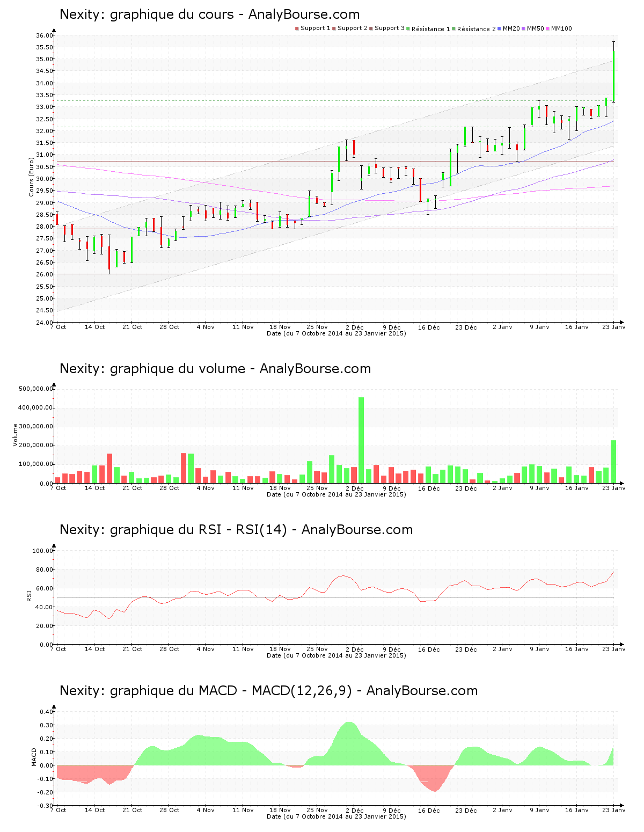Select the Support 2 legend label
Screen dimensions: 644x832
point(353,28)
